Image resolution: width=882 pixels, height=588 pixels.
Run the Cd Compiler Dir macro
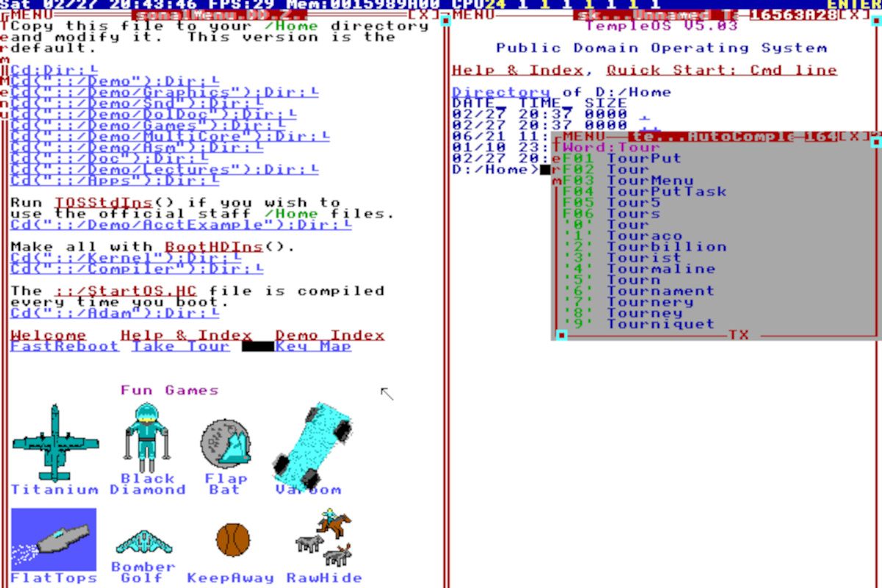click(x=137, y=269)
